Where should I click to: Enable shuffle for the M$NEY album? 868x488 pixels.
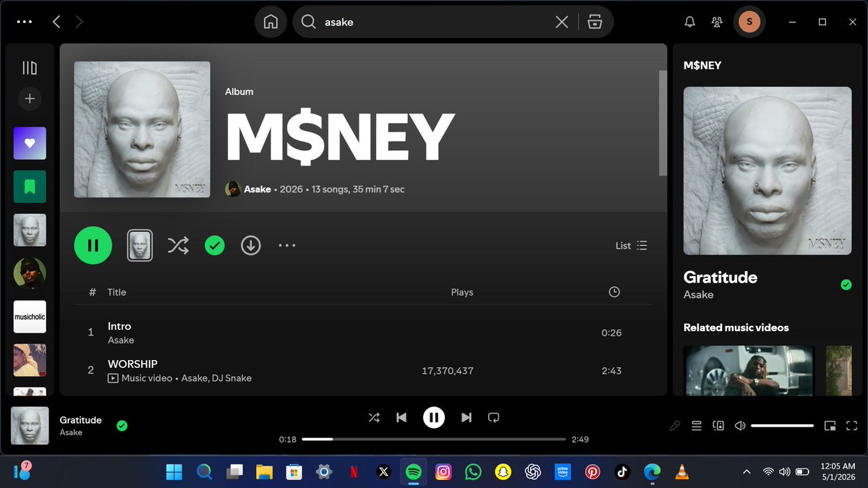(178, 245)
